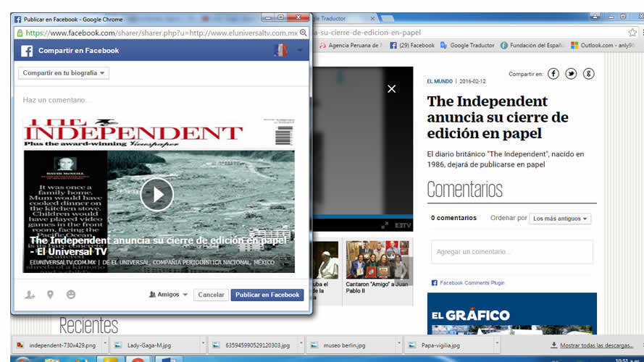Click the Pope video thumbnail

pos(327,260)
